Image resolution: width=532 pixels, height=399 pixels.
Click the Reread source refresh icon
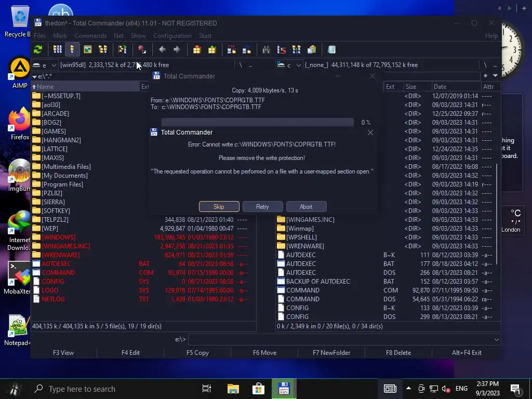[38, 49]
